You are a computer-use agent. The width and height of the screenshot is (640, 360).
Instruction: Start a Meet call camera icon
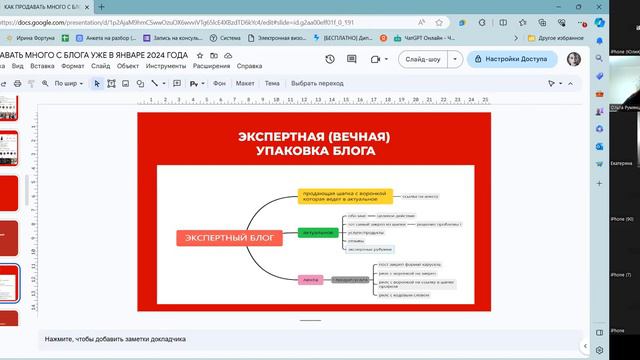(x=375, y=59)
